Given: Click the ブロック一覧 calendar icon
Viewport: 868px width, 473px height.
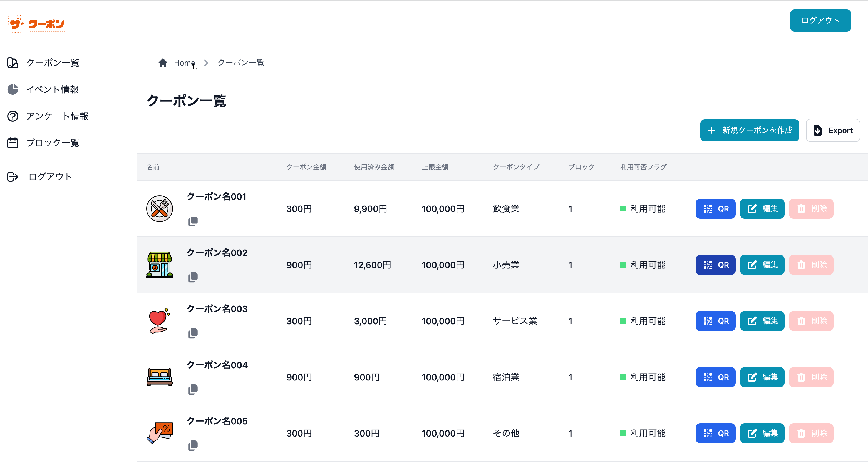Looking at the screenshot, I should pos(13,143).
